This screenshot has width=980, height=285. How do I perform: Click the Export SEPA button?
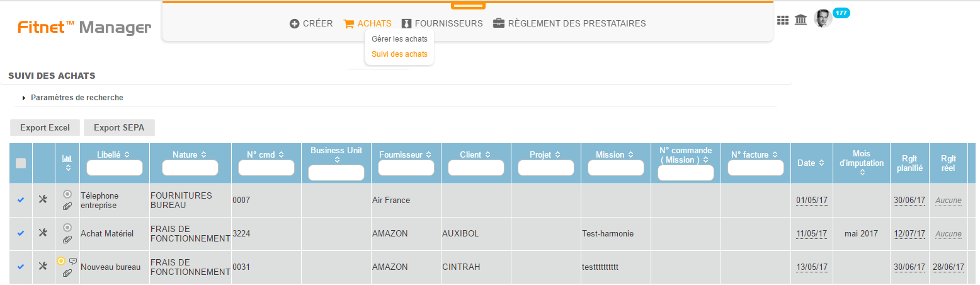[119, 127]
